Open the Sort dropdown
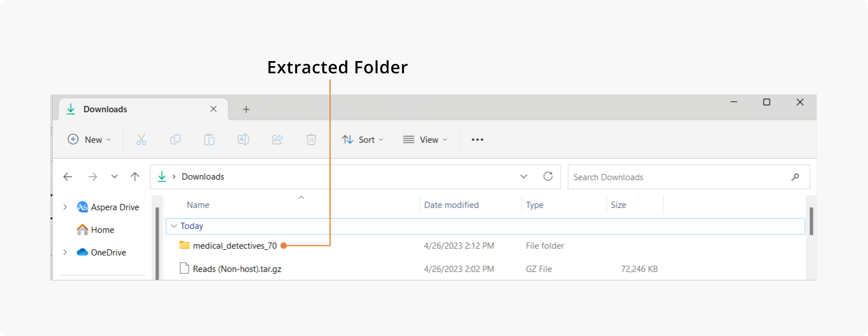 [x=362, y=139]
